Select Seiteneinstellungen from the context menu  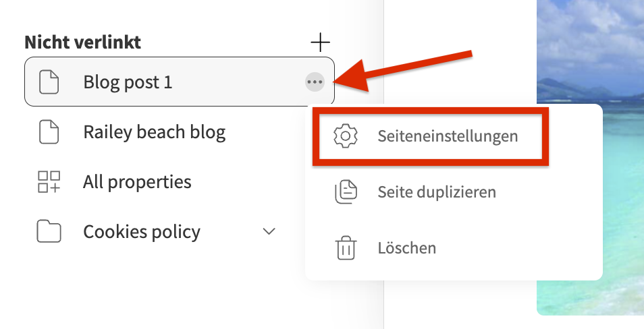(431, 136)
